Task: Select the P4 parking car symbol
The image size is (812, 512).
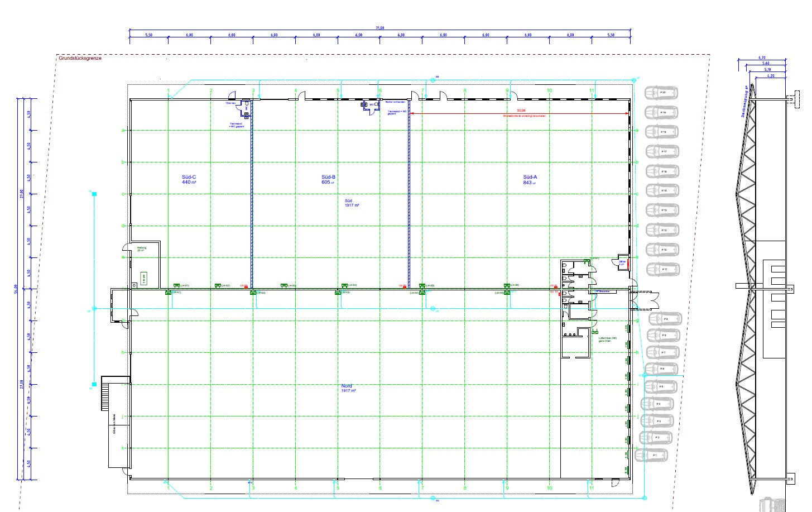Action: [x=658, y=403]
